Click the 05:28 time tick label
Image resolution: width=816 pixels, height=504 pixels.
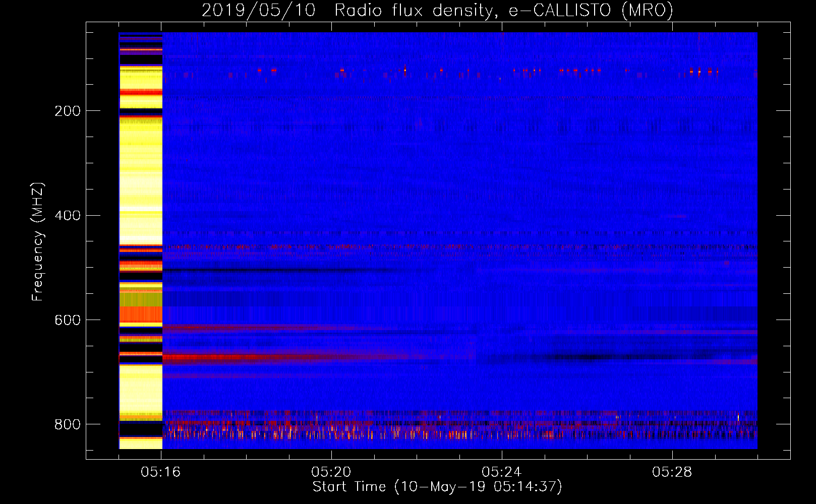672,472
